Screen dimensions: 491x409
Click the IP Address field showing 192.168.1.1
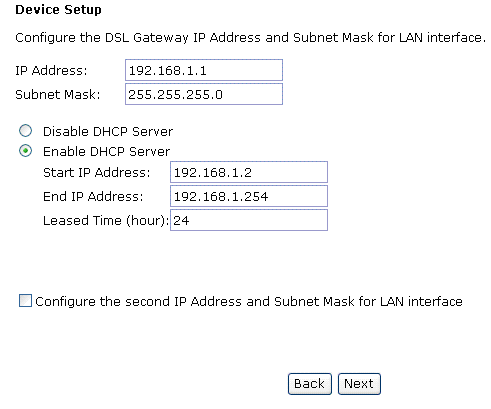point(204,70)
